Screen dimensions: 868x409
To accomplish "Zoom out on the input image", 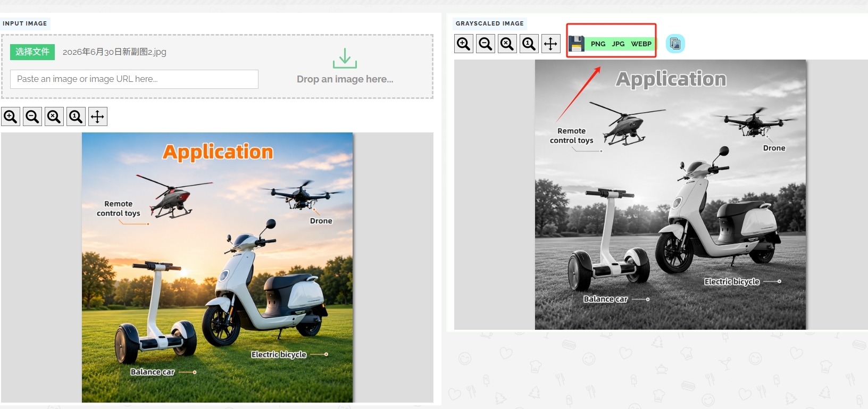I will (x=32, y=116).
